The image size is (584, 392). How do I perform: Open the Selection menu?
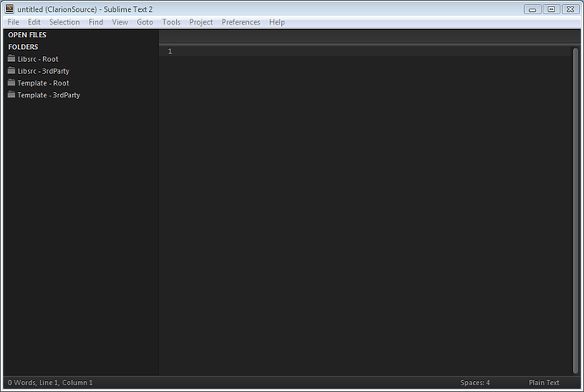tap(64, 22)
